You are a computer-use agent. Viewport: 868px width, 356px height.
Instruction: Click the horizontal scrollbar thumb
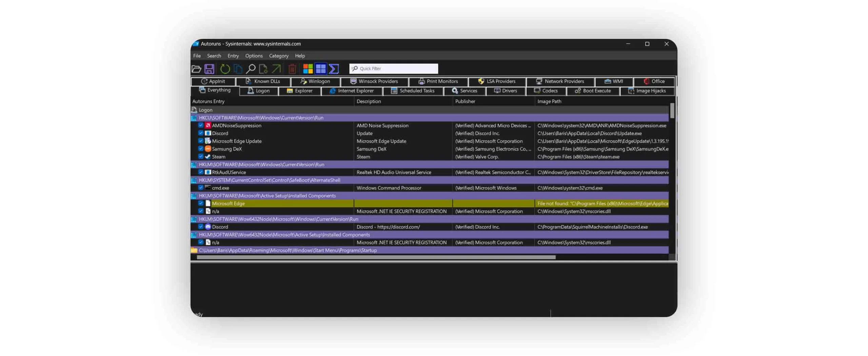point(376,257)
